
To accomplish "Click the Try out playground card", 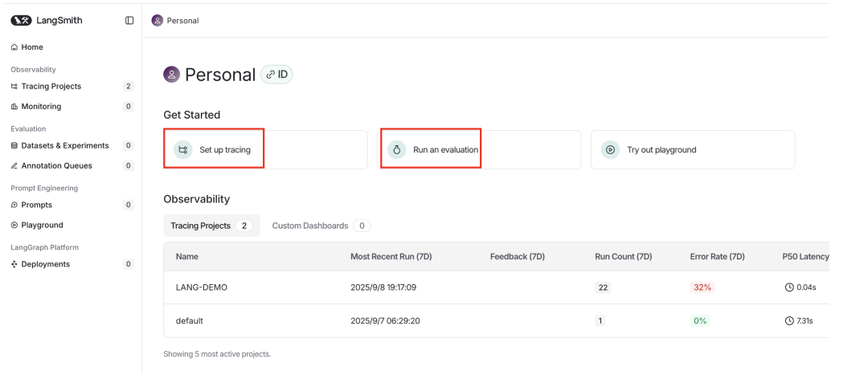I will point(693,149).
